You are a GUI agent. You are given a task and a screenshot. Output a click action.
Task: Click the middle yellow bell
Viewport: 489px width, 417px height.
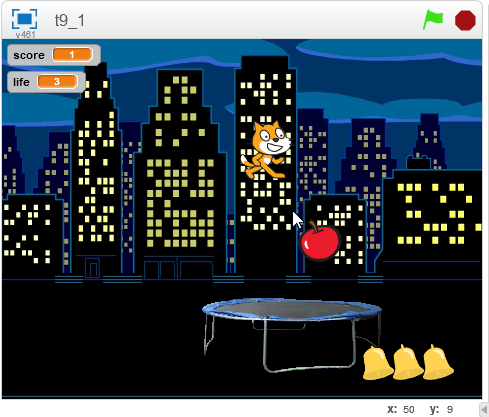pos(407,363)
